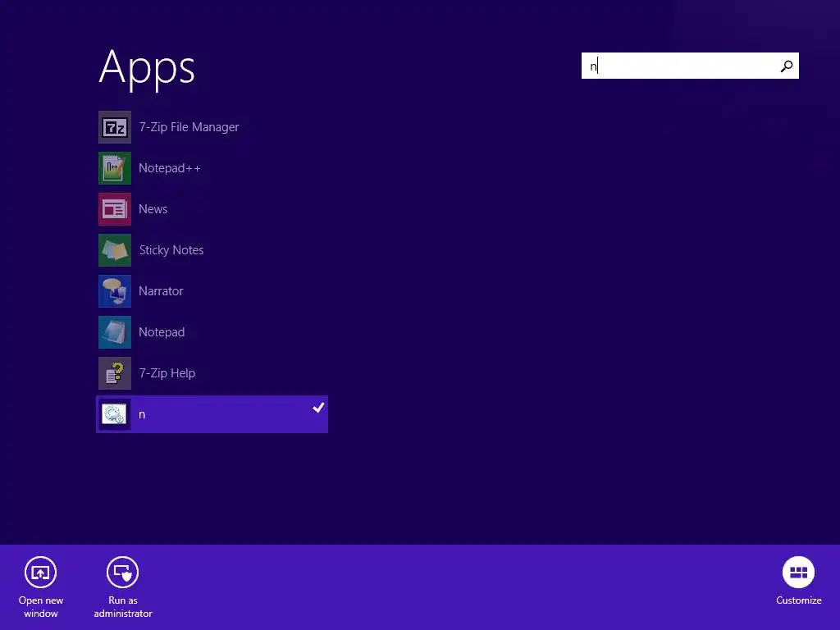Click the gear icon of app n

[114, 414]
